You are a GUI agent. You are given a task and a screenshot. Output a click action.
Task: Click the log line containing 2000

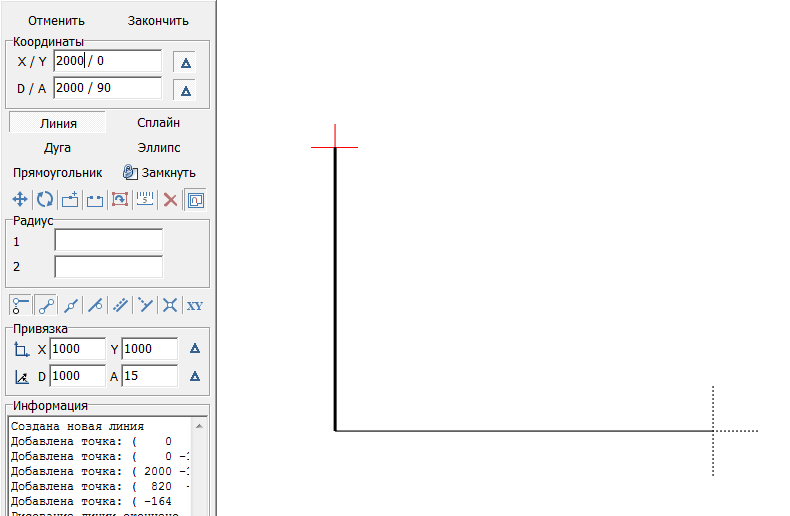click(x=100, y=471)
